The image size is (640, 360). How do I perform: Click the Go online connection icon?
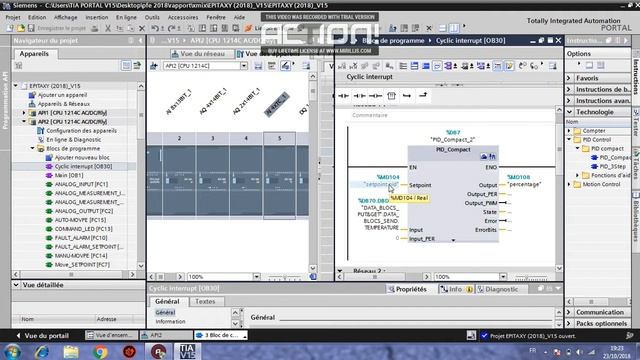[x=248, y=28]
